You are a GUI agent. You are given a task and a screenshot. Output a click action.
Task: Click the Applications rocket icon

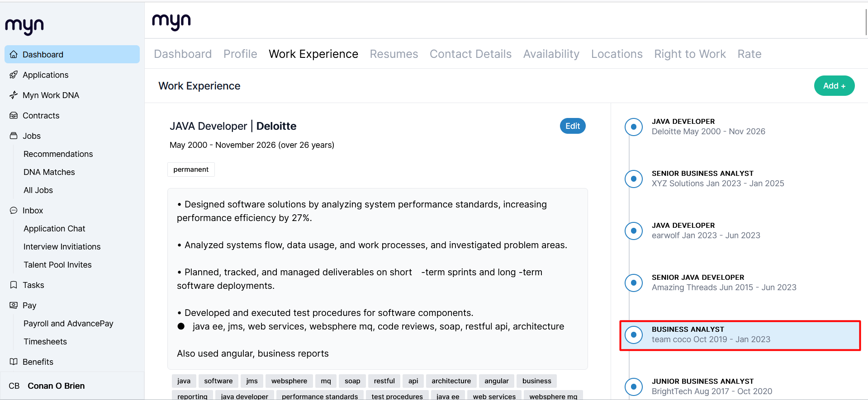(14, 75)
